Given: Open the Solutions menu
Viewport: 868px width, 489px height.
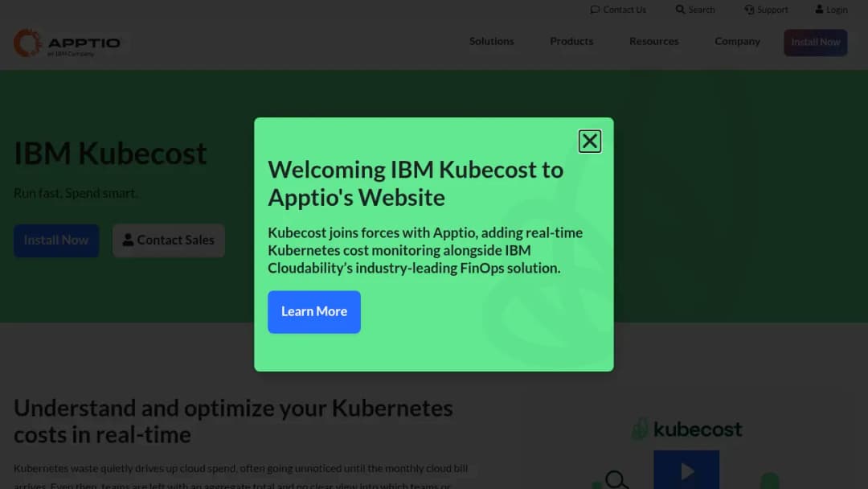Looking at the screenshot, I should point(492,41).
